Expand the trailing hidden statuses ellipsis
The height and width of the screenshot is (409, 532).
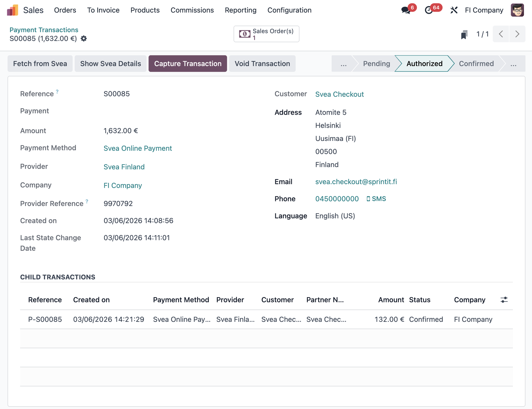click(x=513, y=64)
